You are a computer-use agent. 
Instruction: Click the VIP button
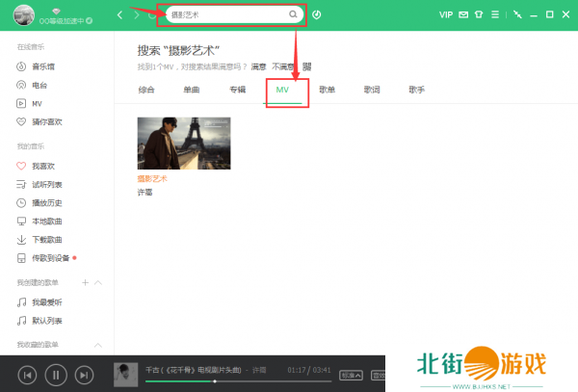tap(445, 15)
